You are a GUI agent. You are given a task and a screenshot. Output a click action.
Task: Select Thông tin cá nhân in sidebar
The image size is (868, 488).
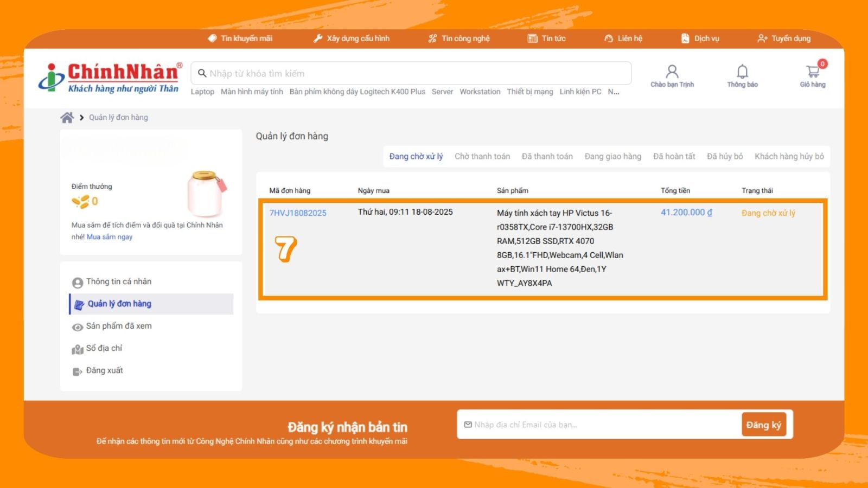119,281
